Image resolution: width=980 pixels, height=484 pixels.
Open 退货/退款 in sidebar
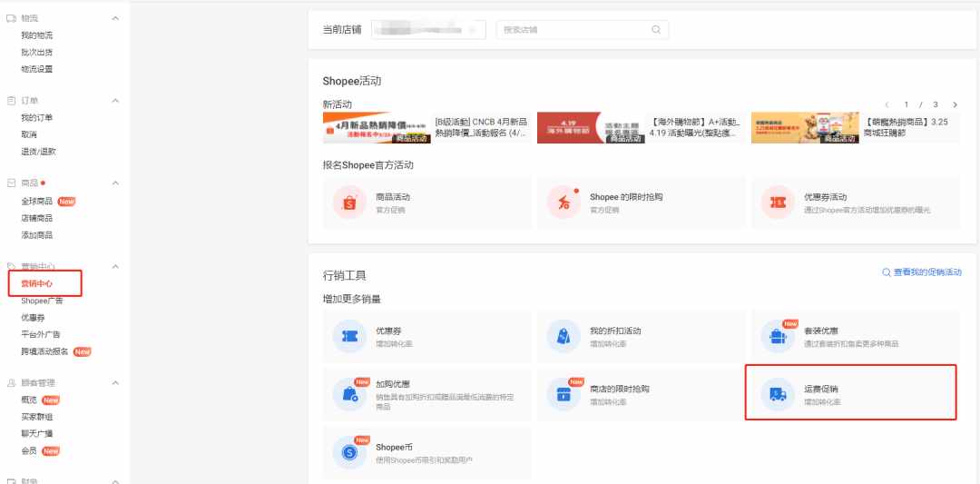click(39, 152)
